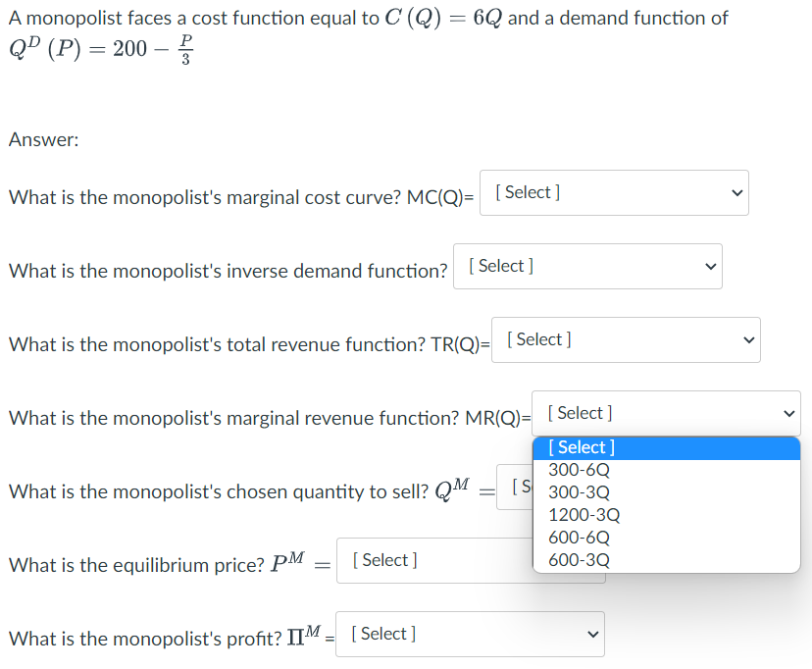Click the chevron on the inverse demand dropdown

pyautogui.click(x=710, y=266)
